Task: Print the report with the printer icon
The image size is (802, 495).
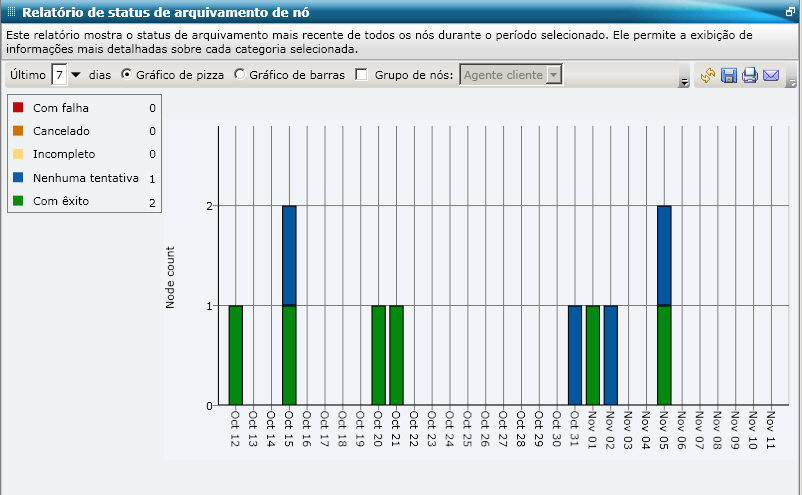Action: pos(750,75)
